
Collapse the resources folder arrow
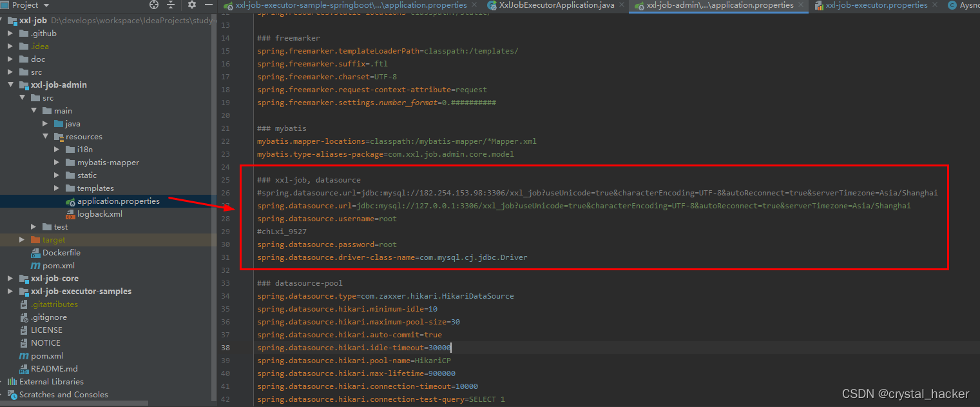(45, 136)
